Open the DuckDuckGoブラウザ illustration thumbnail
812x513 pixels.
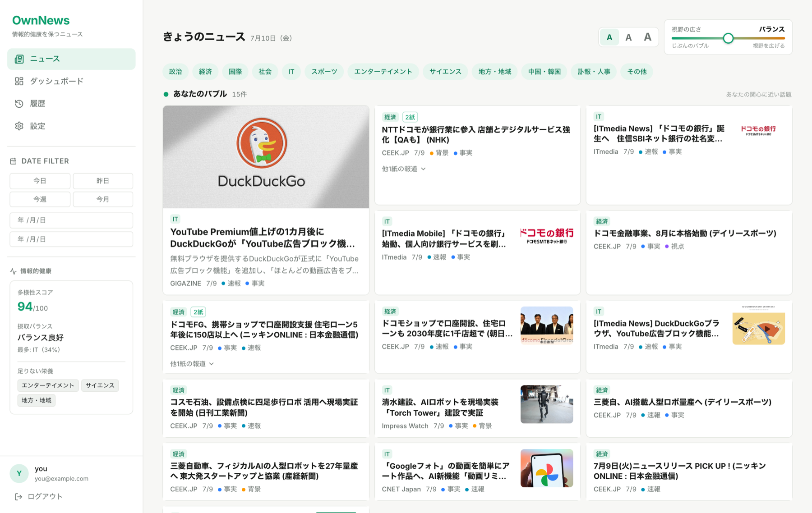(x=758, y=325)
